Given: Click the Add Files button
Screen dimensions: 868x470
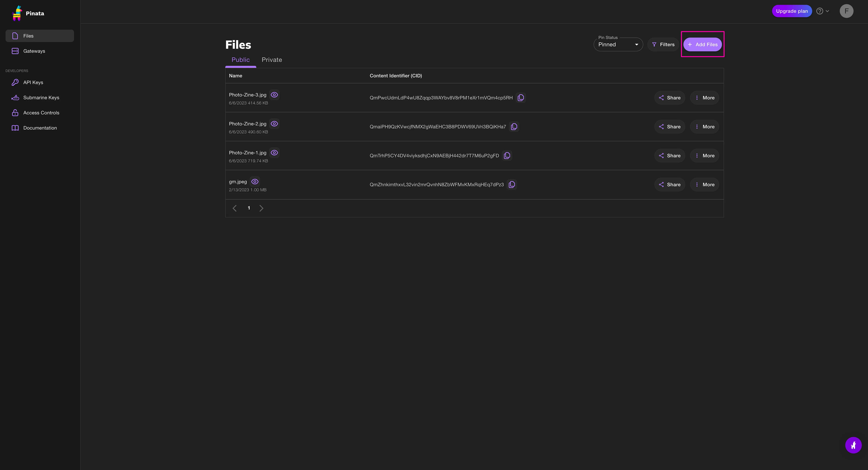Looking at the screenshot, I should click(x=702, y=45).
